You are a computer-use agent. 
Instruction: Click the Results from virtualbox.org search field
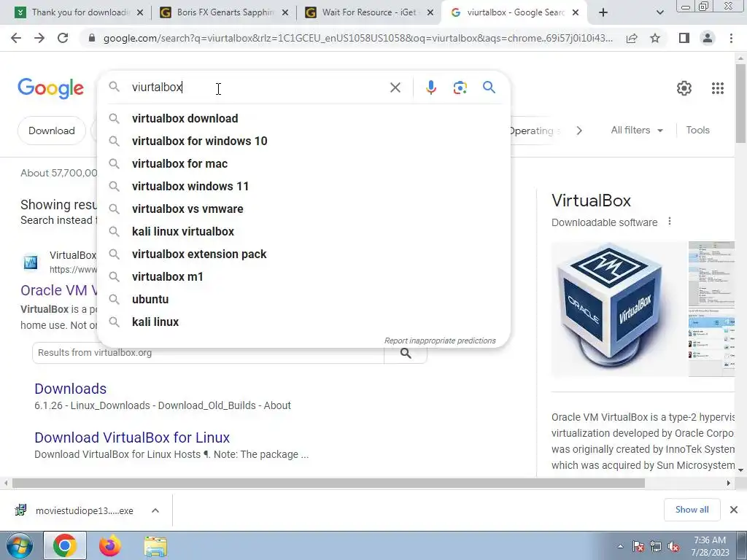(208, 353)
